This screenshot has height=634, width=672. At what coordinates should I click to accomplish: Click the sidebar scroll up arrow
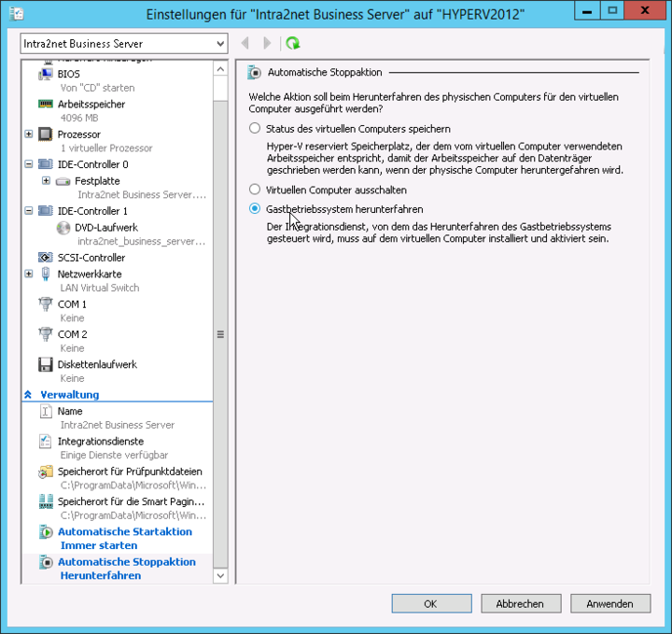220,69
